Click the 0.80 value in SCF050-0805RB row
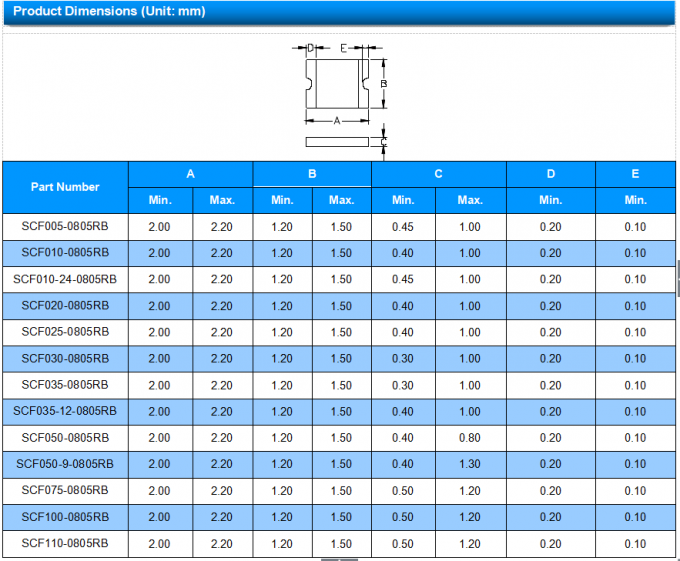The image size is (680, 561). tap(470, 438)
